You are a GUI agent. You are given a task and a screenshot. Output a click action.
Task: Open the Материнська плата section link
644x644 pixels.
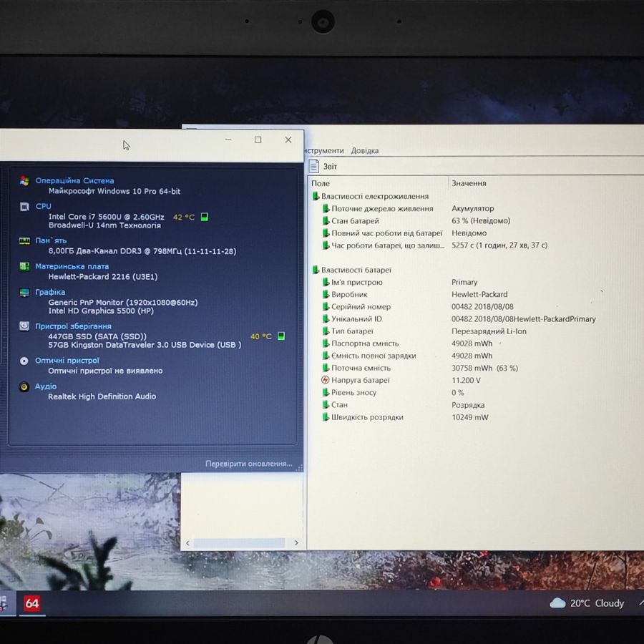tap(72, 267)
